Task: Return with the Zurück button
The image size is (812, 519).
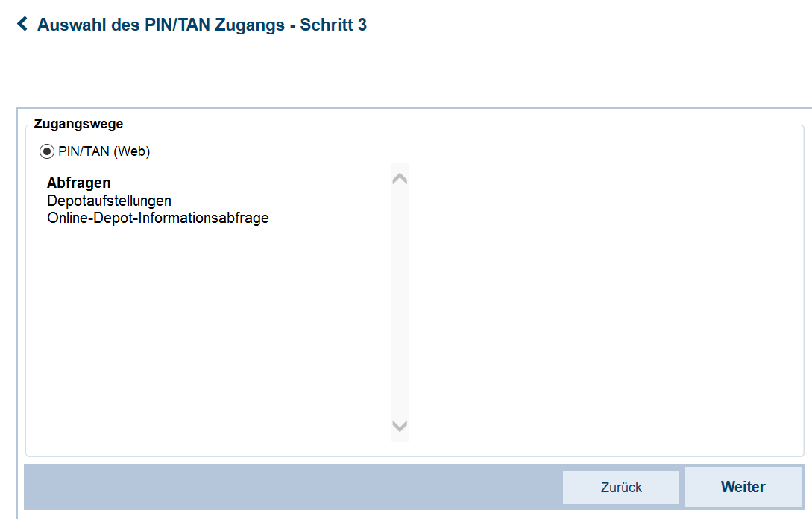Action: click(621, 488)
